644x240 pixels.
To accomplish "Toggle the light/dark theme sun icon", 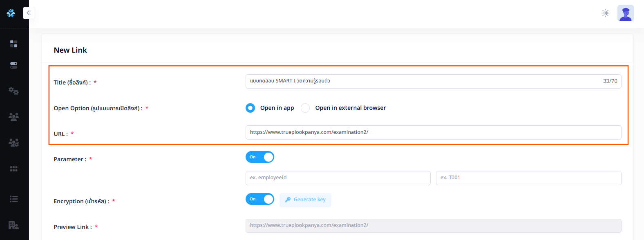I will pos(605,13).
